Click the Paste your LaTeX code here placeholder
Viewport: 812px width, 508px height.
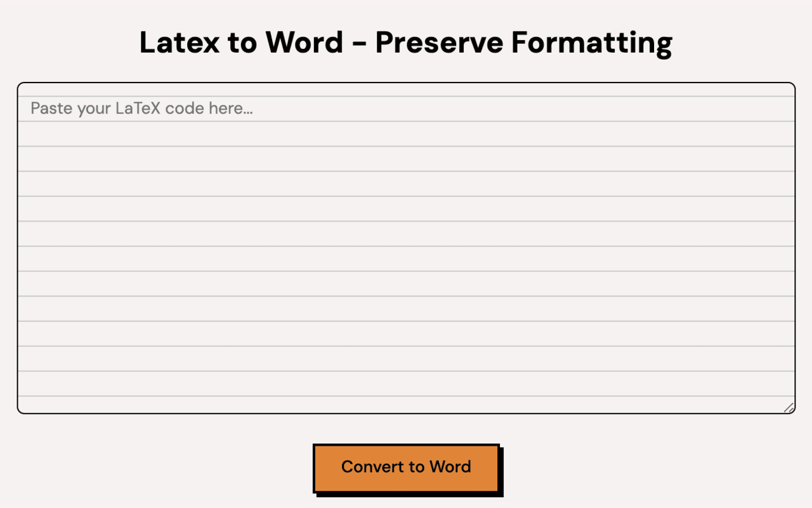tap(141, 108)
